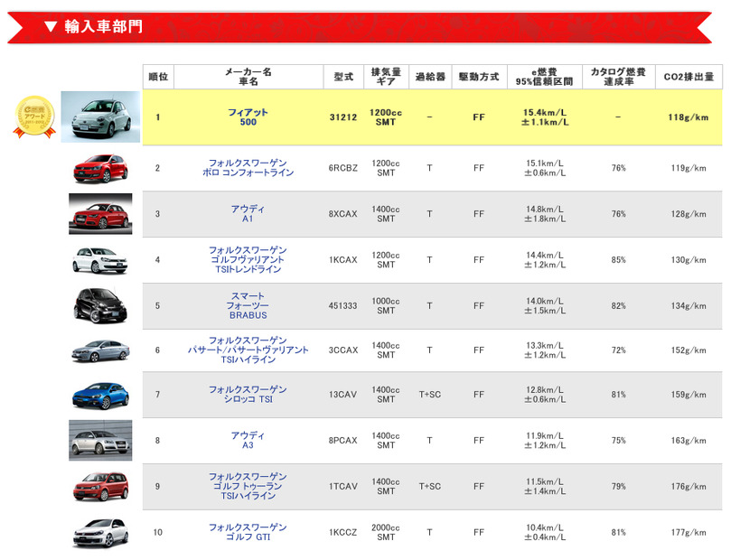This screenshot has height=560, width=731.
Task: Open the white Golf GTI thumbnail
Action: [x=100, y=533]
